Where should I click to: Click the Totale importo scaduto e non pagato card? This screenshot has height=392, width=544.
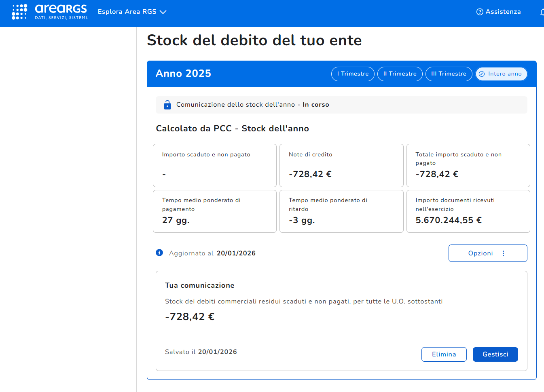468,165
